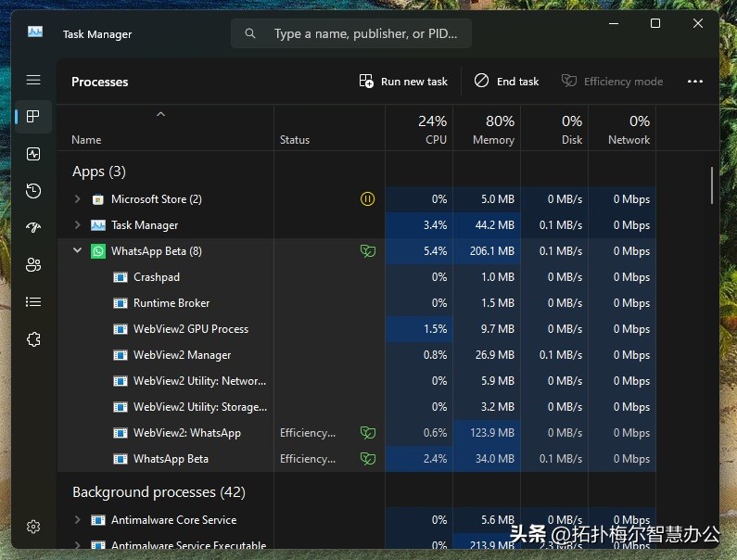Click the Antimalware Core Service icon
This screenshot has width=737, height=560.
click(x=97, y=520)
